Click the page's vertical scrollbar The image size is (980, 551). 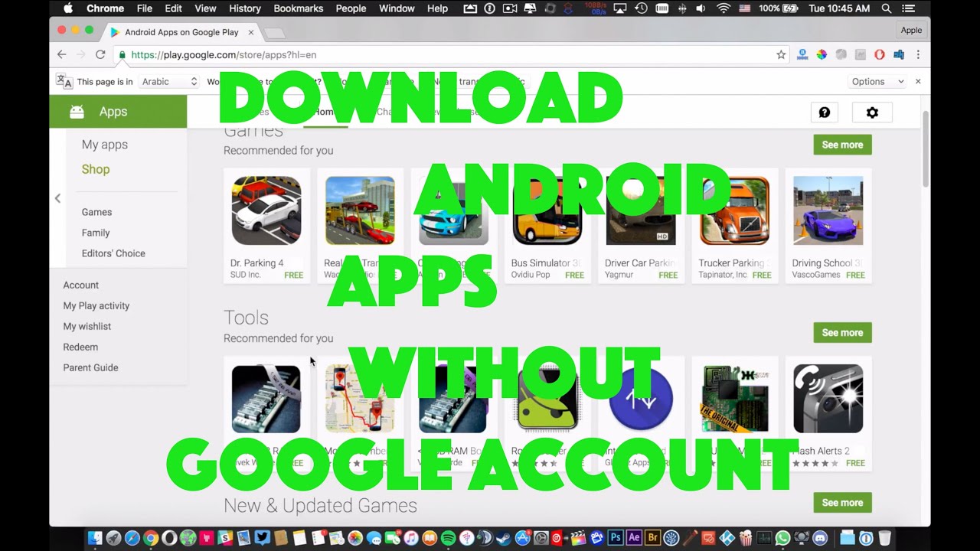pos(926,149)
